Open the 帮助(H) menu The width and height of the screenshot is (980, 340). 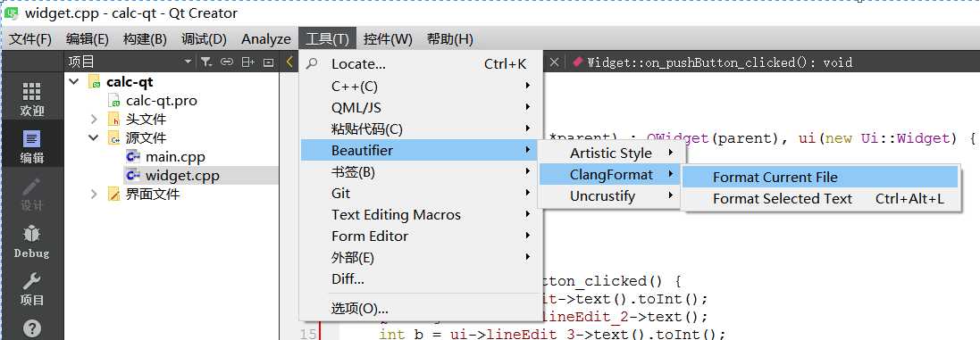pyautogui.click(x=450, y=39)
